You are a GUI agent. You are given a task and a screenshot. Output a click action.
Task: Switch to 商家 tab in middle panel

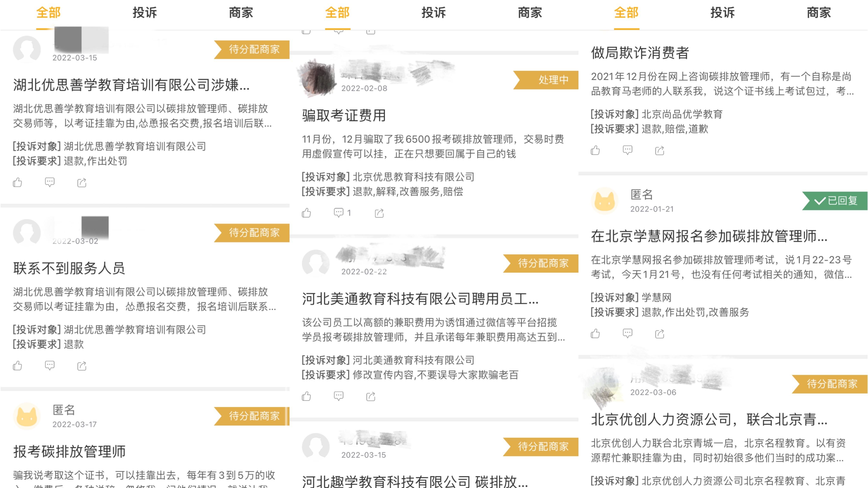pyautogui.click(x=530, y=13)
